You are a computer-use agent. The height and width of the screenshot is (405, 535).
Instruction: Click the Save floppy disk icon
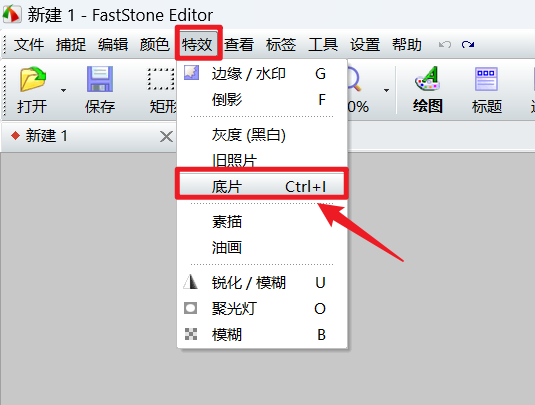point(100,79)
